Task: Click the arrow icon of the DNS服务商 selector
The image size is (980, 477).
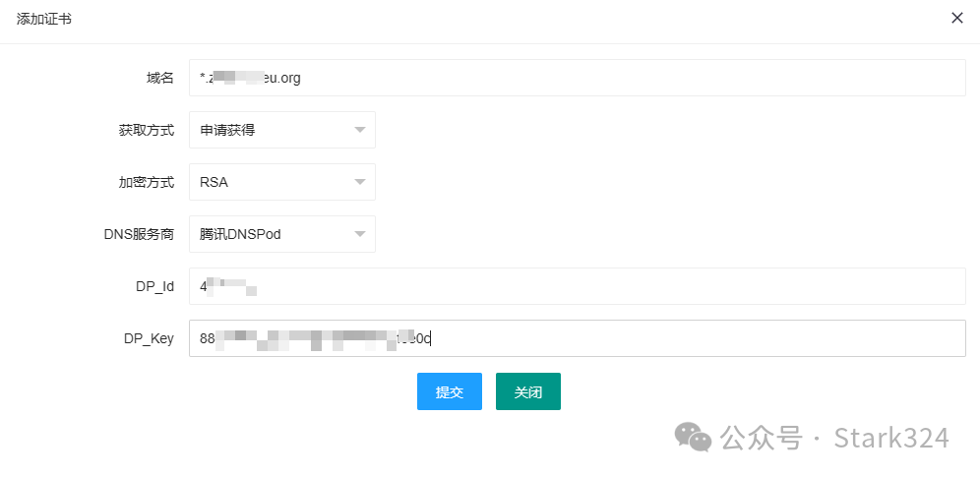Action: [360, 234]
